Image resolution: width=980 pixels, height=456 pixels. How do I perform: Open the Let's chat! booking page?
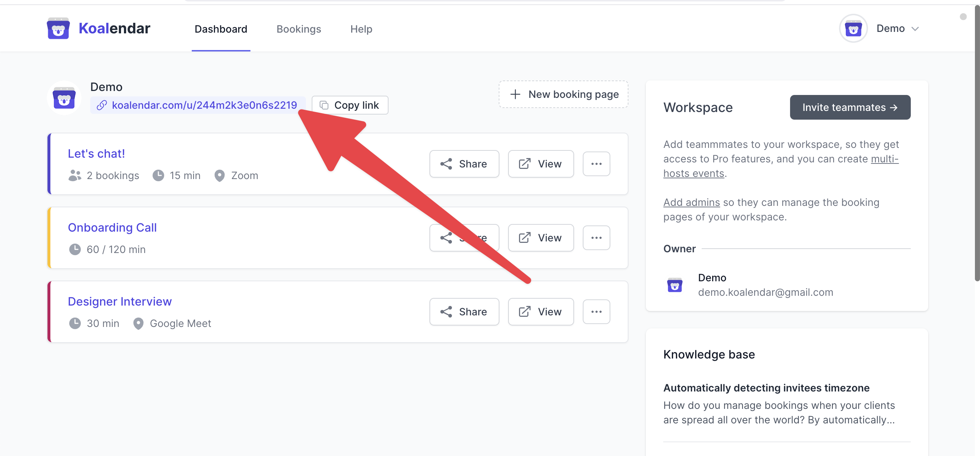click(96, 153)
